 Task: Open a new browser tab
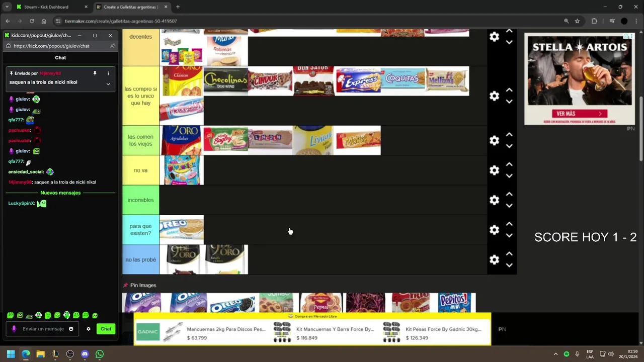[178, 7]
